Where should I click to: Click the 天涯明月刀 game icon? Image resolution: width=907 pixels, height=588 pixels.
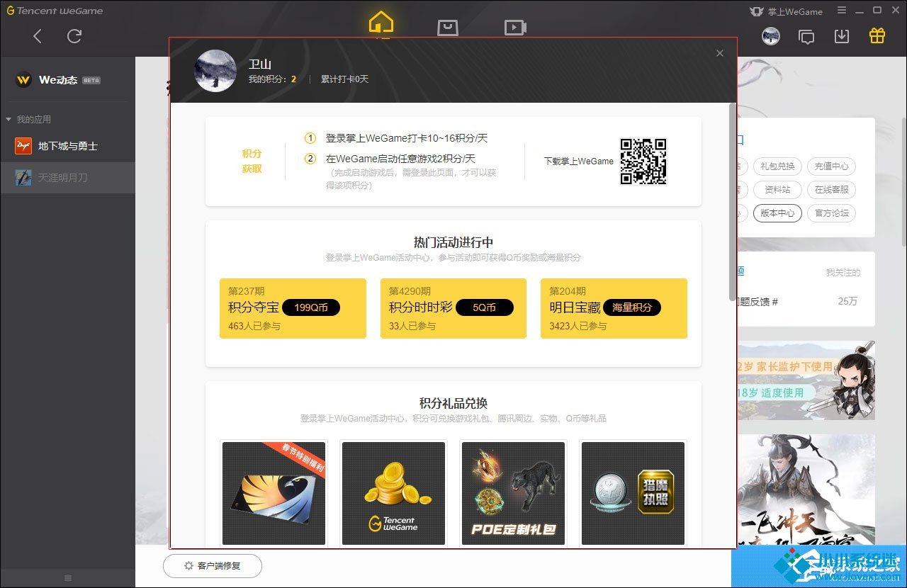click(x=23, y=177)
